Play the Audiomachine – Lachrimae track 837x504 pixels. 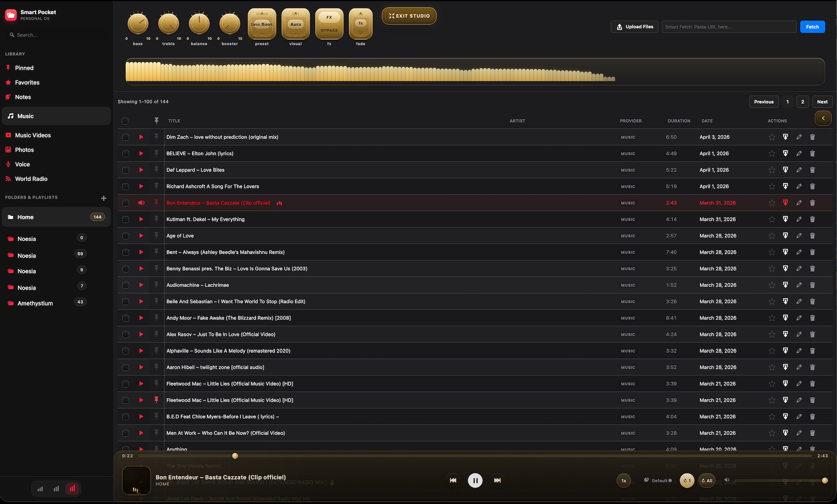pos(141,285)
